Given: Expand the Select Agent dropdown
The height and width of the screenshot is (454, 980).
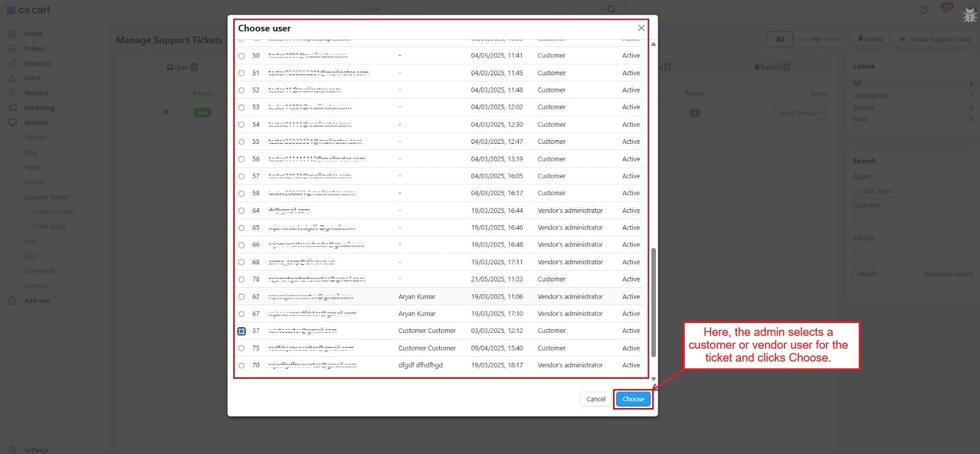Looking at the screenshot, I should (x=878, y=191).
